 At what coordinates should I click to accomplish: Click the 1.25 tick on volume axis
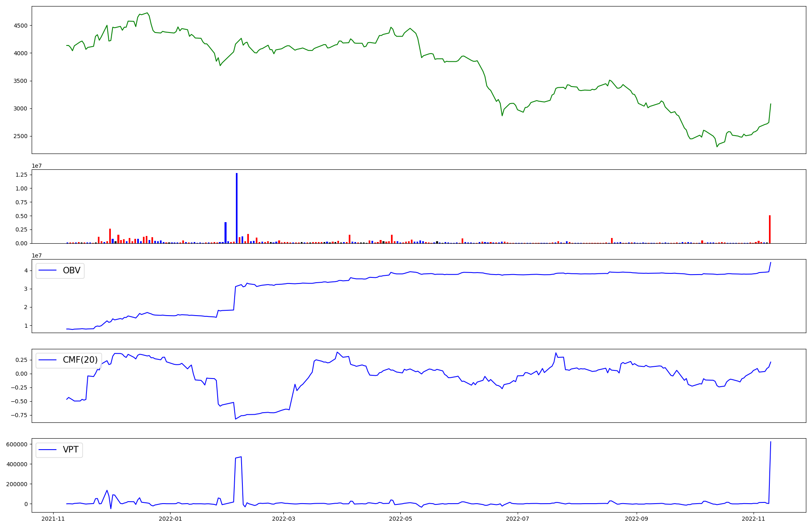coord(22,175)
